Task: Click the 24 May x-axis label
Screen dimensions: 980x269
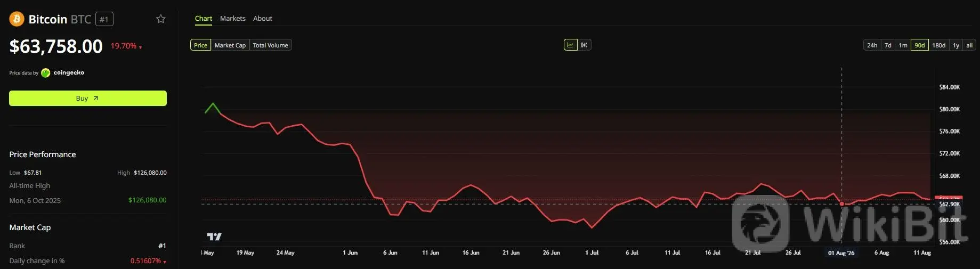Action: tap(286, 252)
